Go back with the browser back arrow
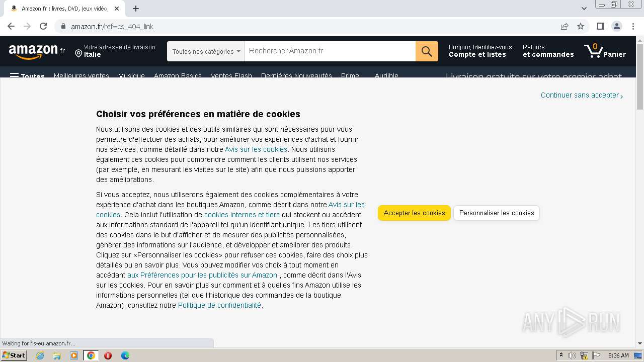The image size is (644, 362). pyautogui.click(x=11, y=26)
